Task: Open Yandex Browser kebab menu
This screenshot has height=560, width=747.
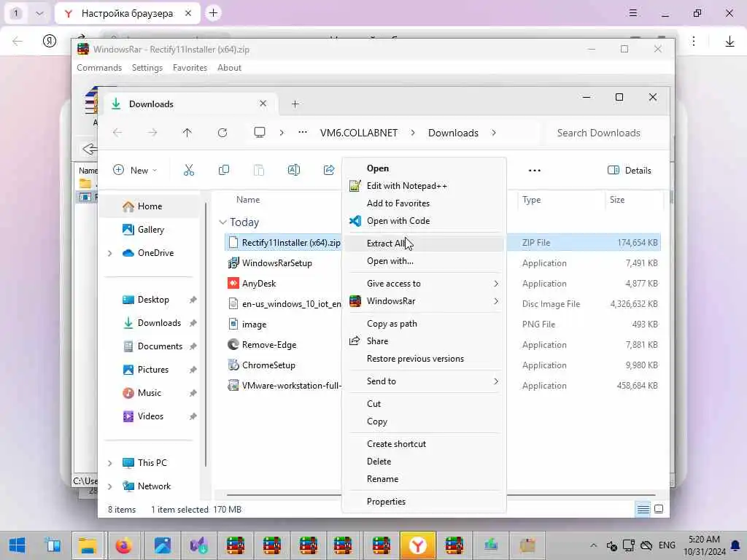Action: tap(694, 42)
